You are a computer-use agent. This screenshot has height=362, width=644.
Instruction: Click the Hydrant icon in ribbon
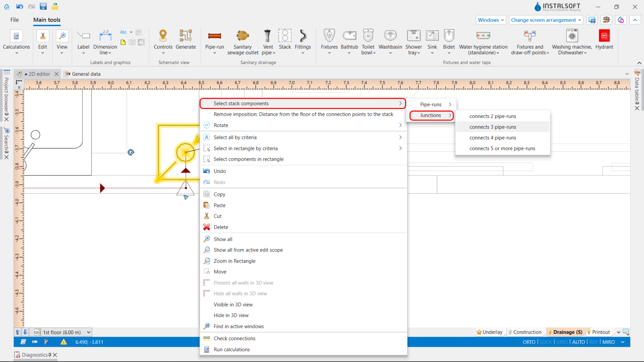point(604,36)
